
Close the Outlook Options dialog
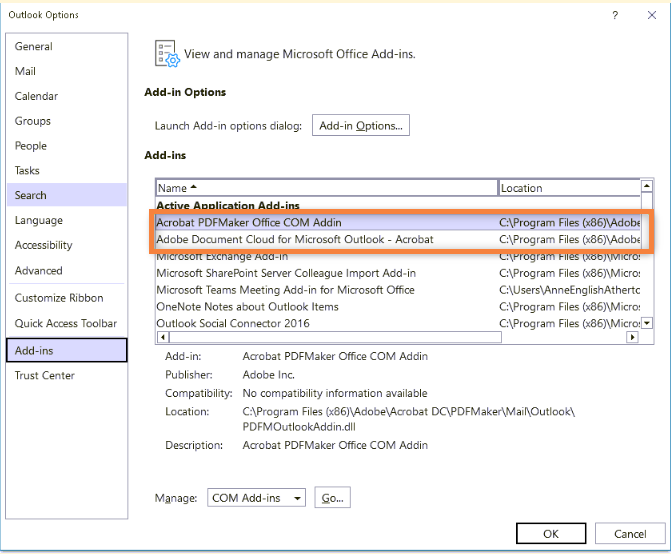tap(652, 15)
